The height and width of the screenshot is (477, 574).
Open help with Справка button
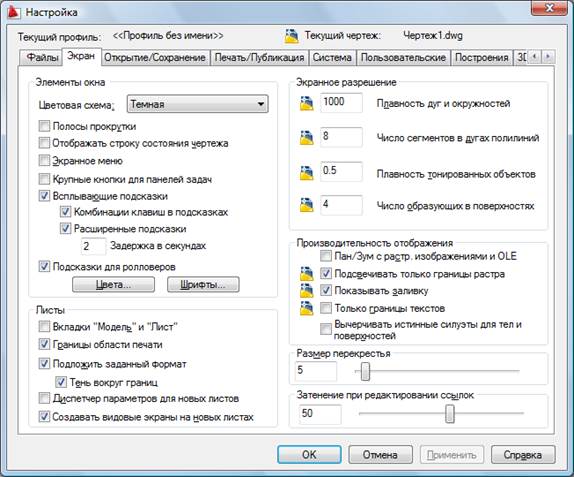pyautogui.click(x=523, y=454)
